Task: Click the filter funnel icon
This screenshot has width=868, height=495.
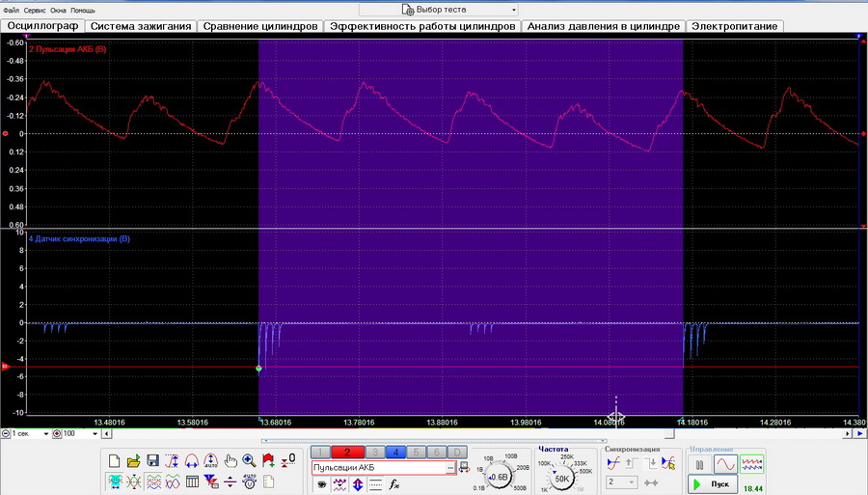Action: click(211, 481)
